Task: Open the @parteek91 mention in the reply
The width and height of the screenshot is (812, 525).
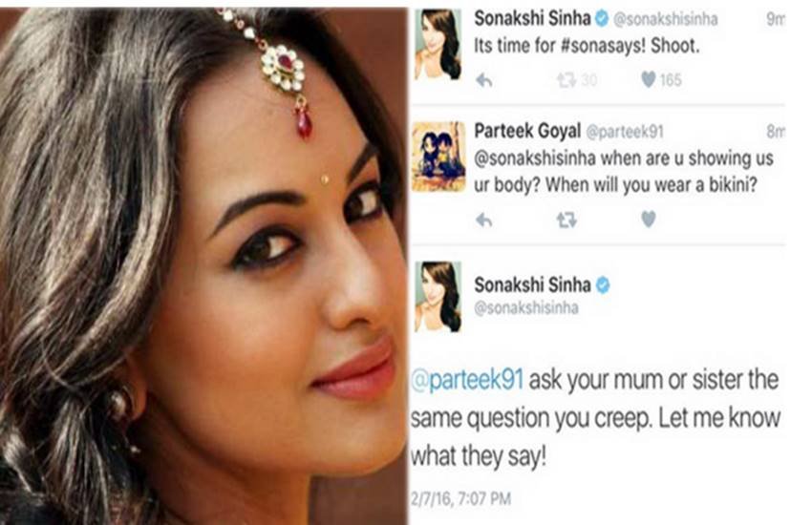Action: click(x=467, y=380)
